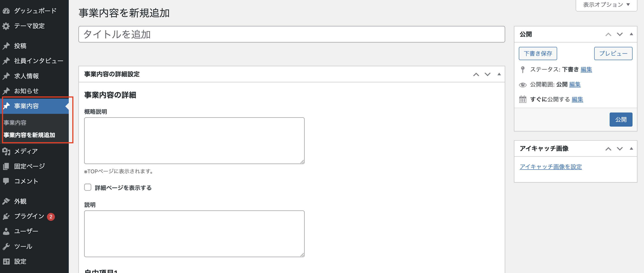Click the 外観 paintbrush icon
The height and width of the screenshot is (273, 644).
coord(6,201)
